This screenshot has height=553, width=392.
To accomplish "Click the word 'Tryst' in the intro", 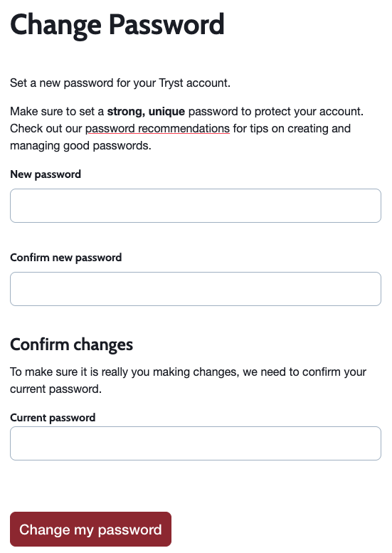I will pyautogui.click(x=171, y=83).
